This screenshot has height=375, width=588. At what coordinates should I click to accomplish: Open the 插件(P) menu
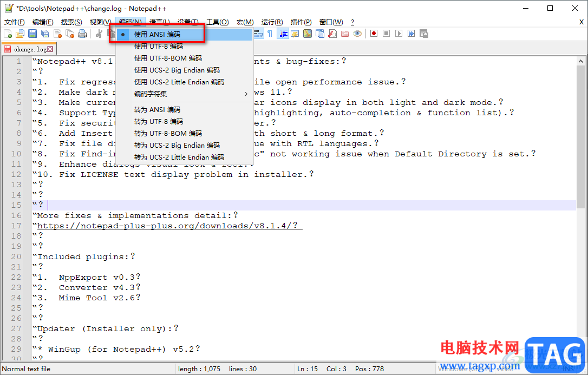[300, 22]
